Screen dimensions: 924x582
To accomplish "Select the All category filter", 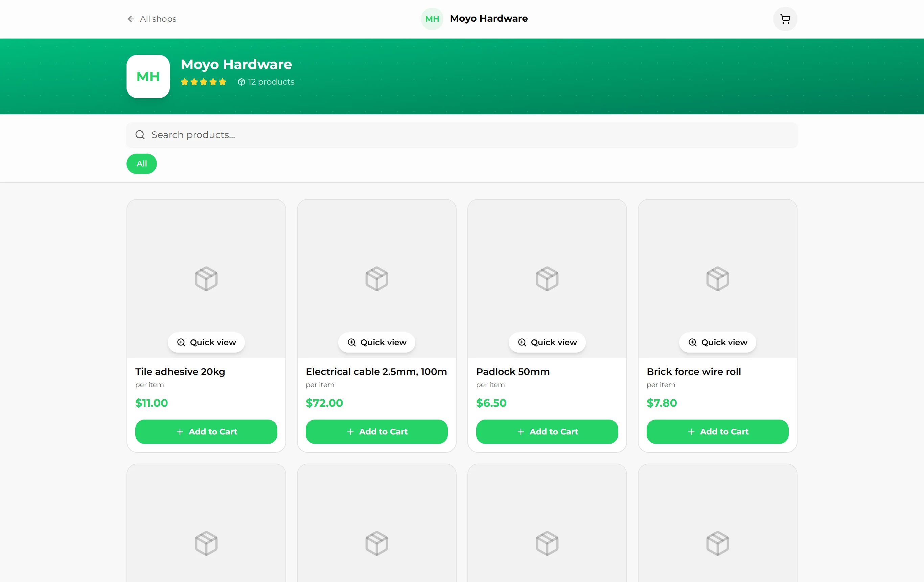I will pos(142,164).
